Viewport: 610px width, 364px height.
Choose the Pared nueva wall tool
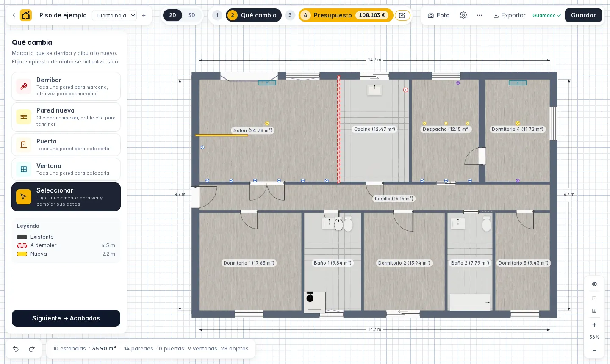point(66,117)
